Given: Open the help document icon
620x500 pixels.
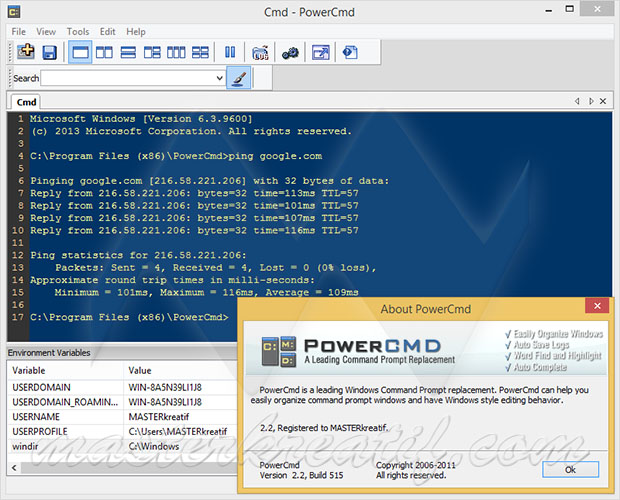Looking at the screenshot, I should 350,52.
